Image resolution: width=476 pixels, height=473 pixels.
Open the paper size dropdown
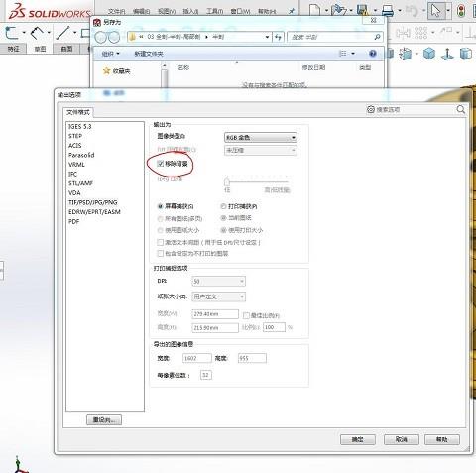pos(218,296)
